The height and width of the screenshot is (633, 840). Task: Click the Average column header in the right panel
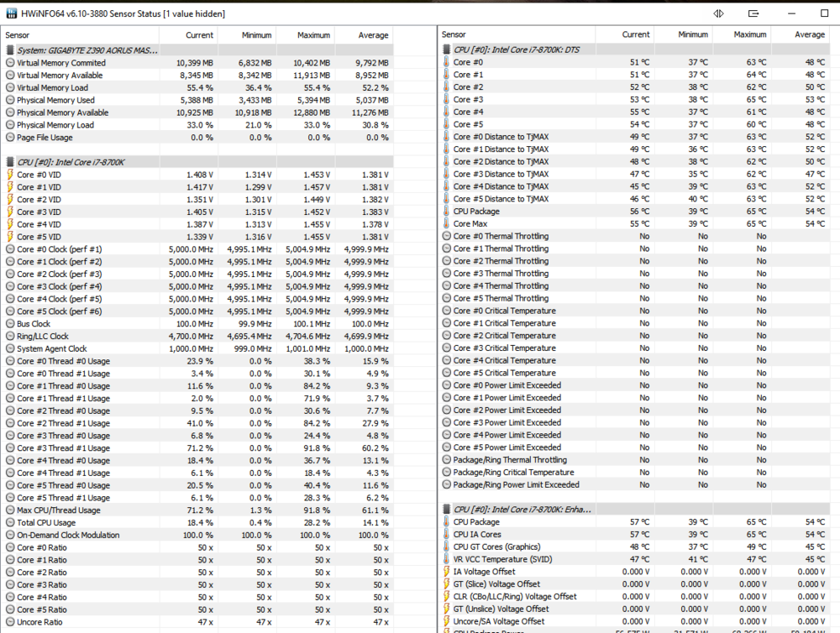810,34
